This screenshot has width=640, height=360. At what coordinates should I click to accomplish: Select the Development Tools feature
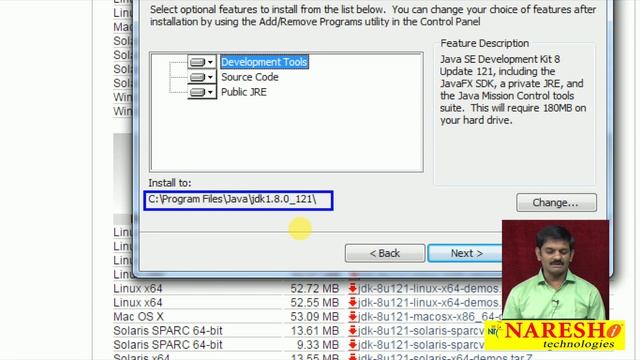click(264, 62)
